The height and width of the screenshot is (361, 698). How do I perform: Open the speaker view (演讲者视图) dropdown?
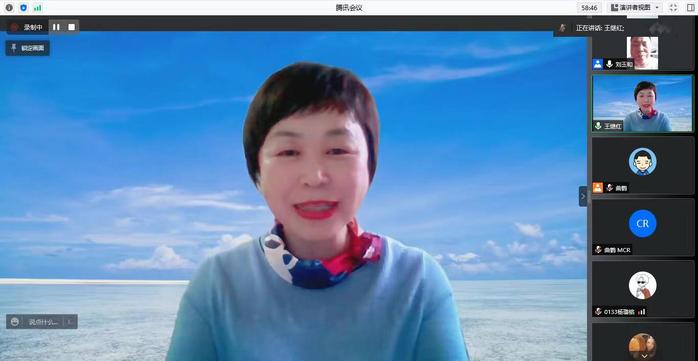(635, 8)
